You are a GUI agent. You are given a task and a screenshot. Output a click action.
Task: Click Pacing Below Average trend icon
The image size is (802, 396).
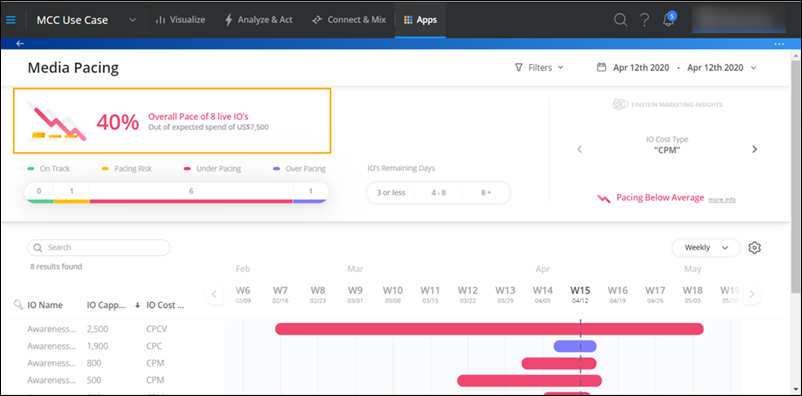[604, 198]
